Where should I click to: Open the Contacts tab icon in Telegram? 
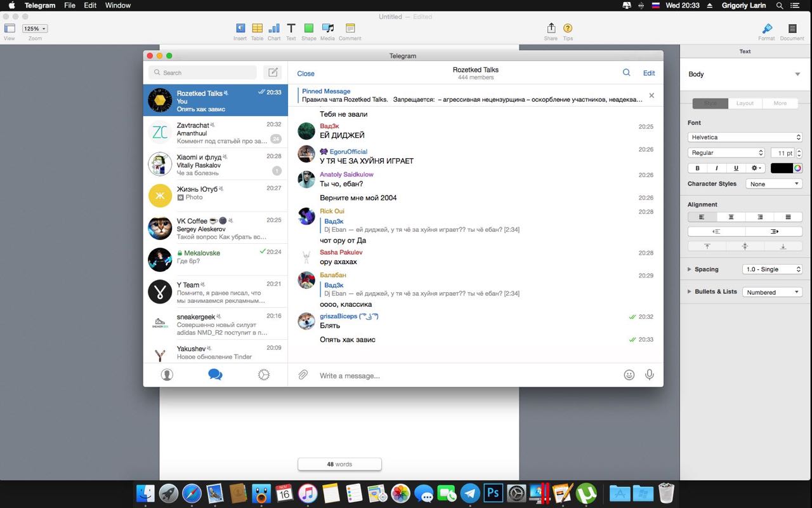[x=167, y=375]
